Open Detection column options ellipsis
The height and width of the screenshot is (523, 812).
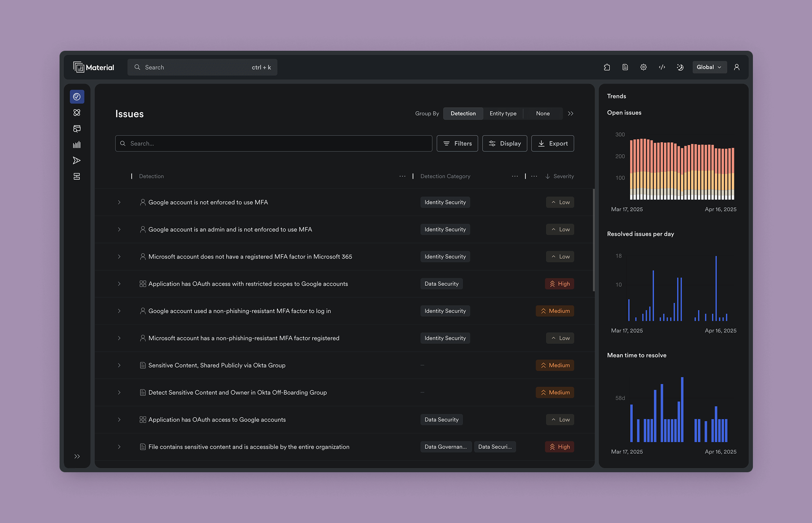click(x=403, y=176)
